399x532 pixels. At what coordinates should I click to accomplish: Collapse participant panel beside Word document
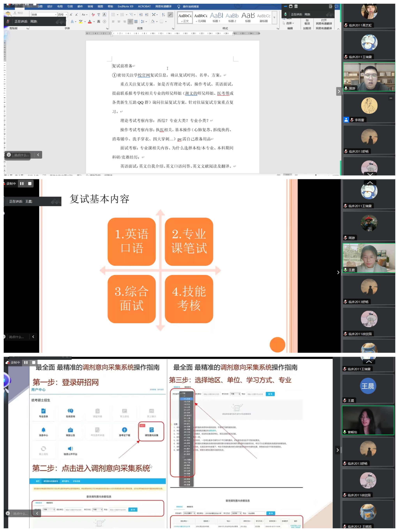[339, 91]
